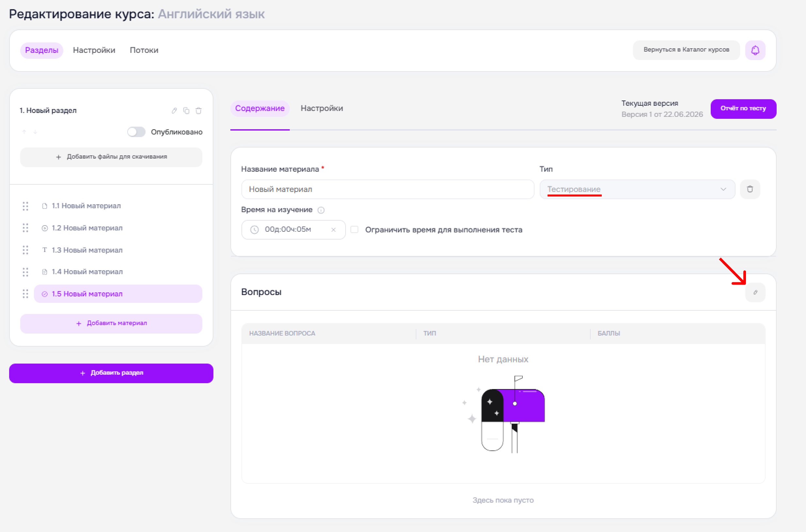Add a new section with Добавить раздел

click(111, 373)
